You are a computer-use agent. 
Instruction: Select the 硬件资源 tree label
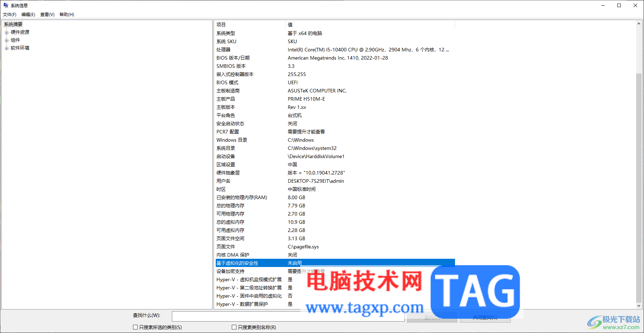[20, 32]
